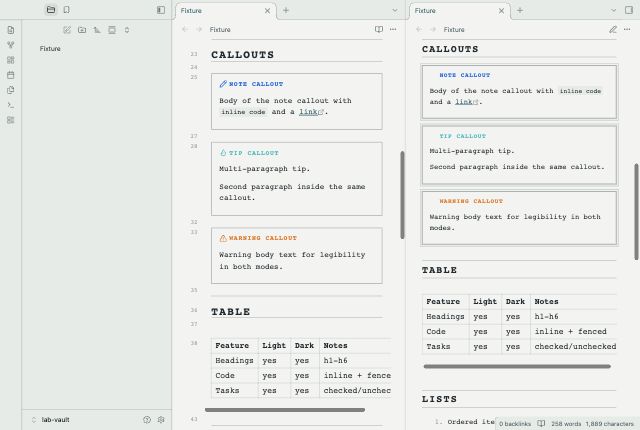Open today's daily note calendar icon

[x=11, y=75]
